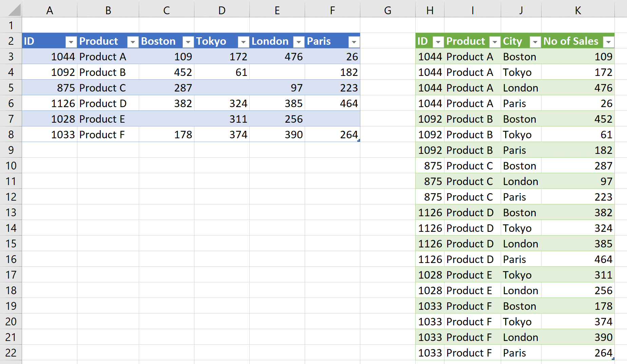The image size is (627, 364).
Task: Select the Product E cell in the blue table
Action: (x=108, y=119)
